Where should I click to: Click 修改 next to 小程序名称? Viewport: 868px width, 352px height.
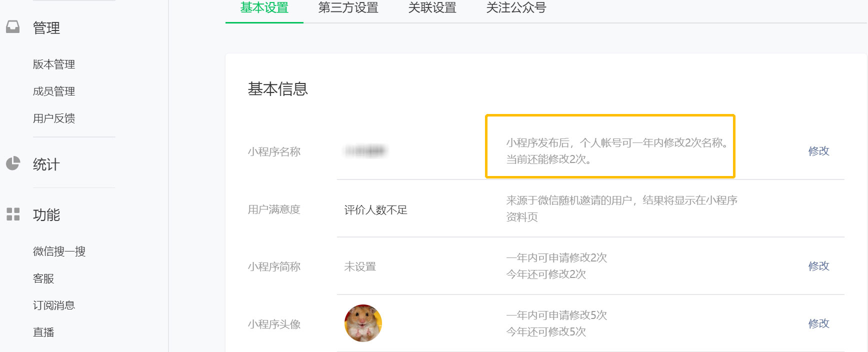tap(819, 151)
